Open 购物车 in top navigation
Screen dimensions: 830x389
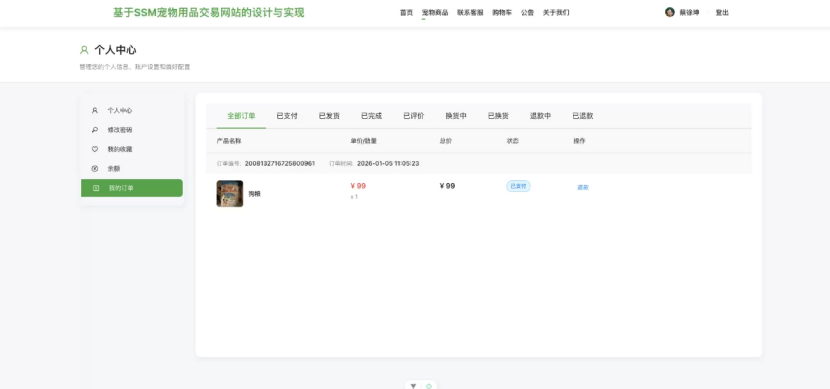pyautogui.click(x=502, y=13)
